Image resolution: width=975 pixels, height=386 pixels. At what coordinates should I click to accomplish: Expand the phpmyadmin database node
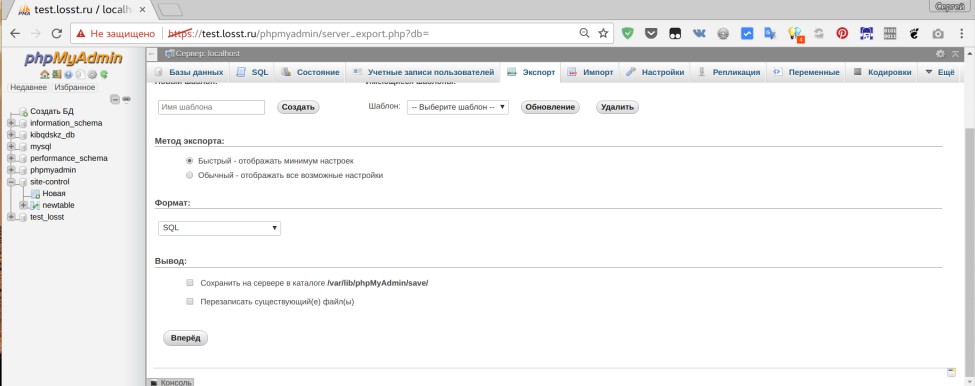(11, 170)
